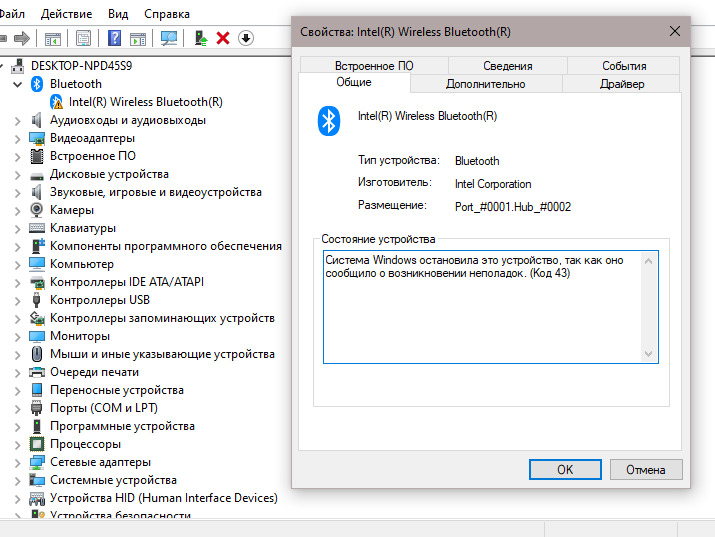Click the Update driver toolbar icon
Viewport: 715px width, 537px height.
tap(201, 38)
